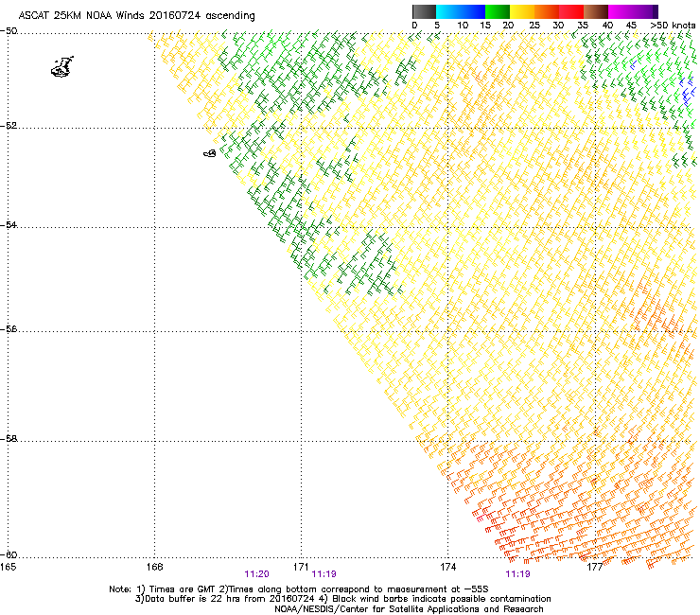The width and height of the screenshot is (700, 615).
Task: Select the '40' legend tick label
Action: click(x=607, y=26)
